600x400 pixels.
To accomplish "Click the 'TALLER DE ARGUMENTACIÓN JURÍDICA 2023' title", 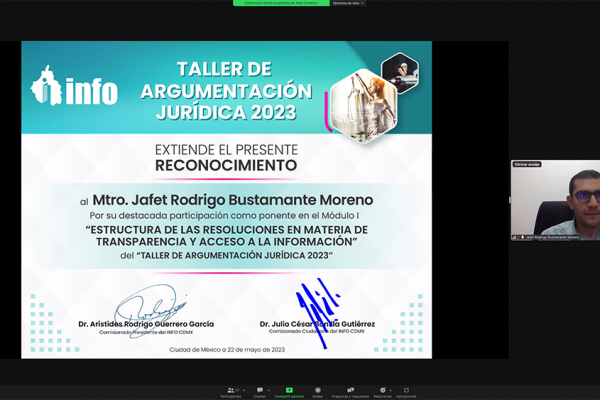I will (226, 91).
